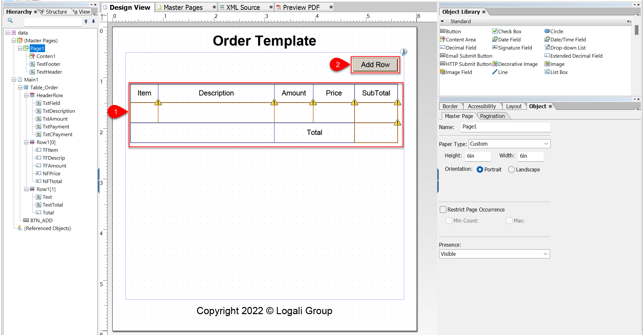The image size is (644, 335).
Task: Collapse the Table_Order tree node
Action: [x=20, y=87]
